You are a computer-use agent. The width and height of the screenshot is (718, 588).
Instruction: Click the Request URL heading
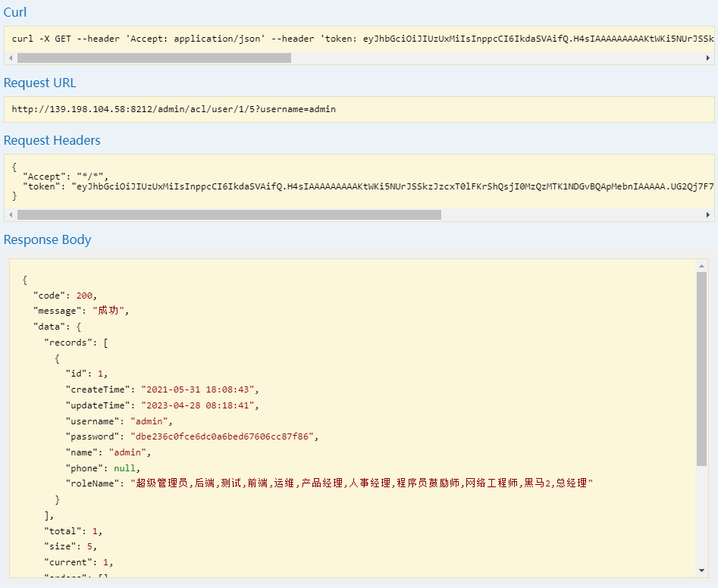click(40, 83)
